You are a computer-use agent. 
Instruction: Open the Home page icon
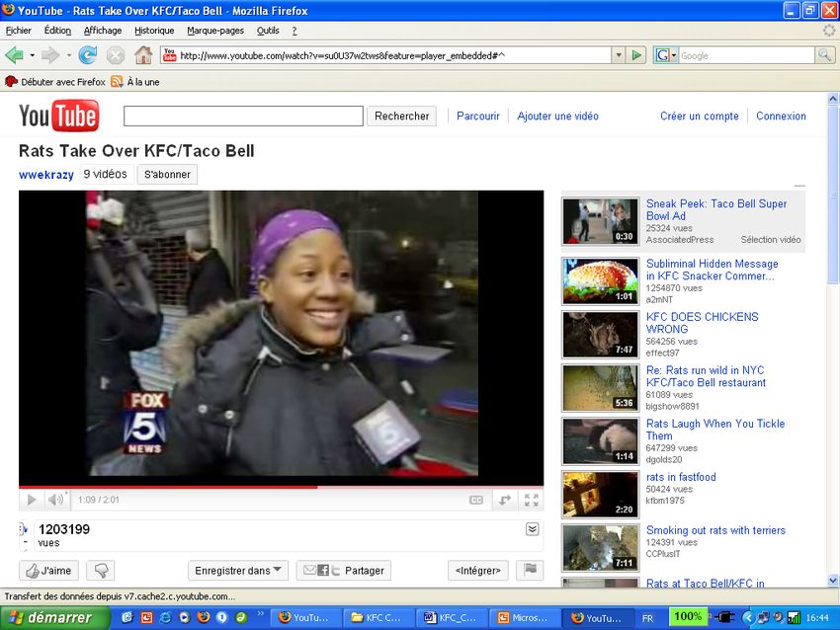(x=143, y=55)
